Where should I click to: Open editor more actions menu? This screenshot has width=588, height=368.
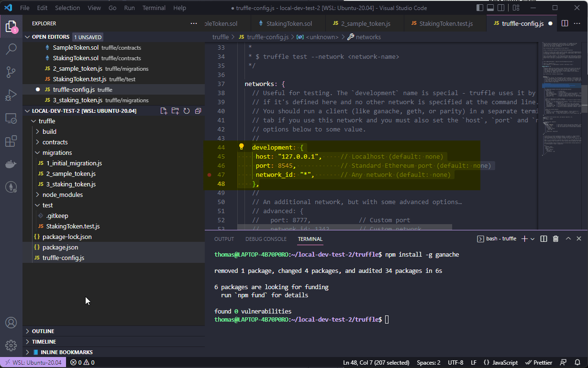pyautogui.click(x=577, y=23)
